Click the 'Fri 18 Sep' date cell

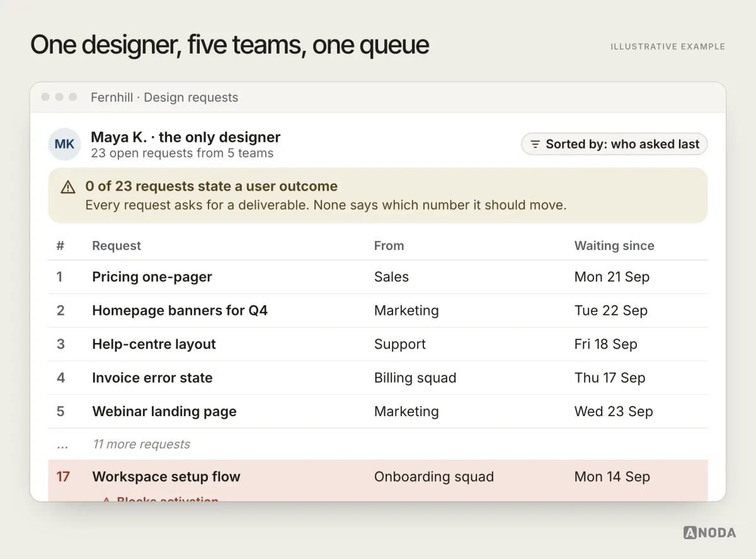pos(606,344)
